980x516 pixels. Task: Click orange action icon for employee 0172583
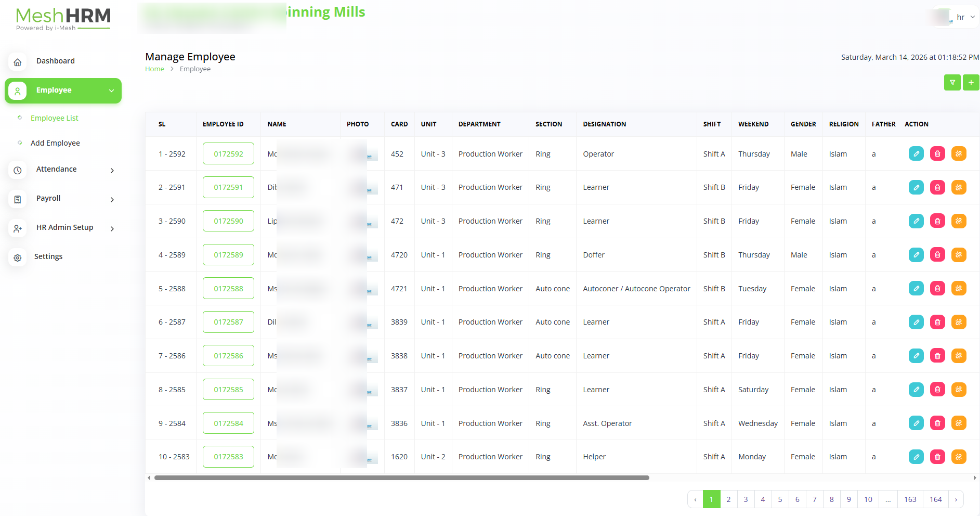pos(958,457)
